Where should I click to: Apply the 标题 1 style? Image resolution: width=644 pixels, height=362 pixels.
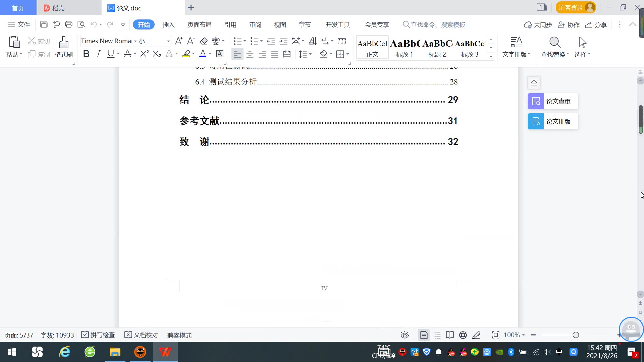(x=405, y=47)
